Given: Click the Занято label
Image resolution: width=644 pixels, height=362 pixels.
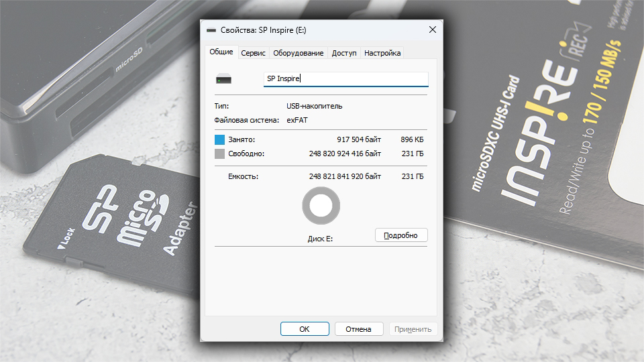Looking at the screenshot, I should (x=241, y=139).
